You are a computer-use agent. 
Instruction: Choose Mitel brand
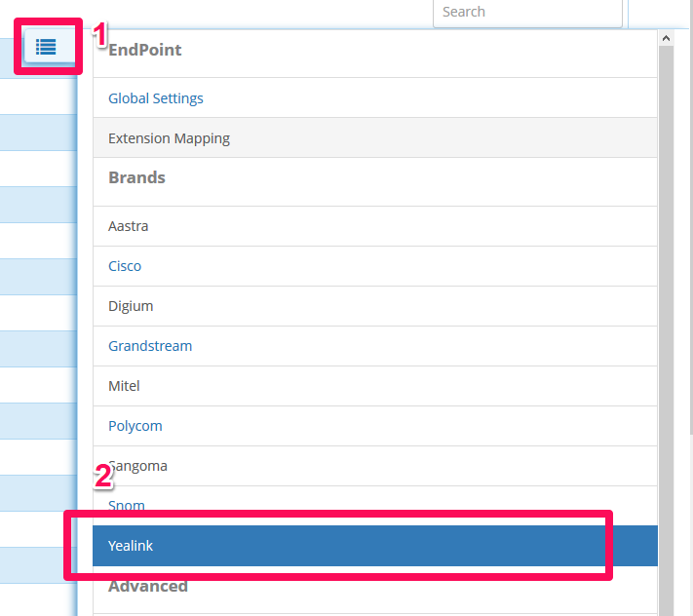(x=375, y=386)
